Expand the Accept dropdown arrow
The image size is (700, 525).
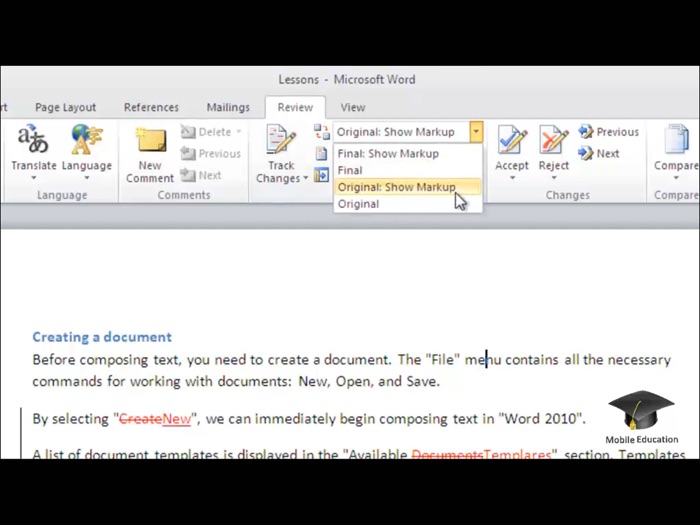coord(512,178)
